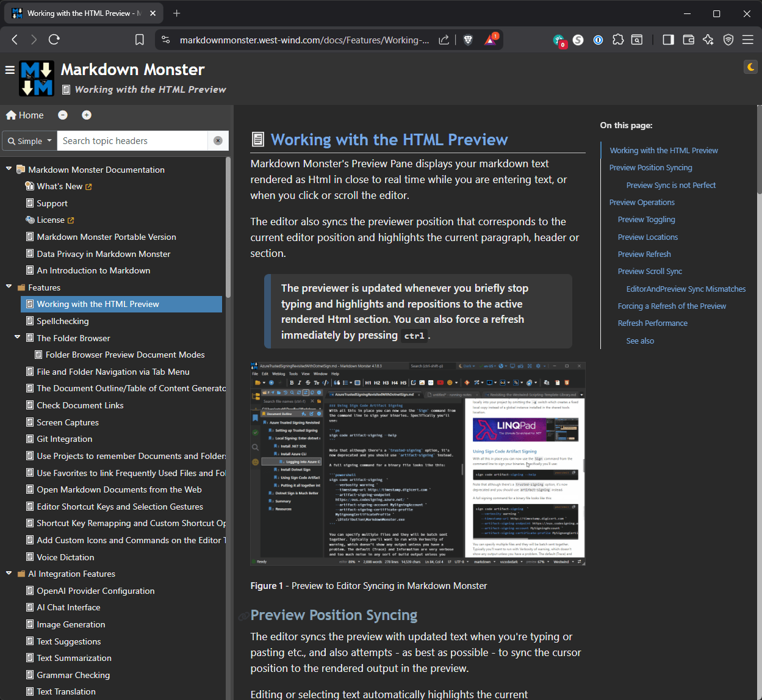The height and width of the screenshot is (700, 762).
Task: Open the hamburger menu next to the logo
Action: pyautogui.click(x=9, y=70)
